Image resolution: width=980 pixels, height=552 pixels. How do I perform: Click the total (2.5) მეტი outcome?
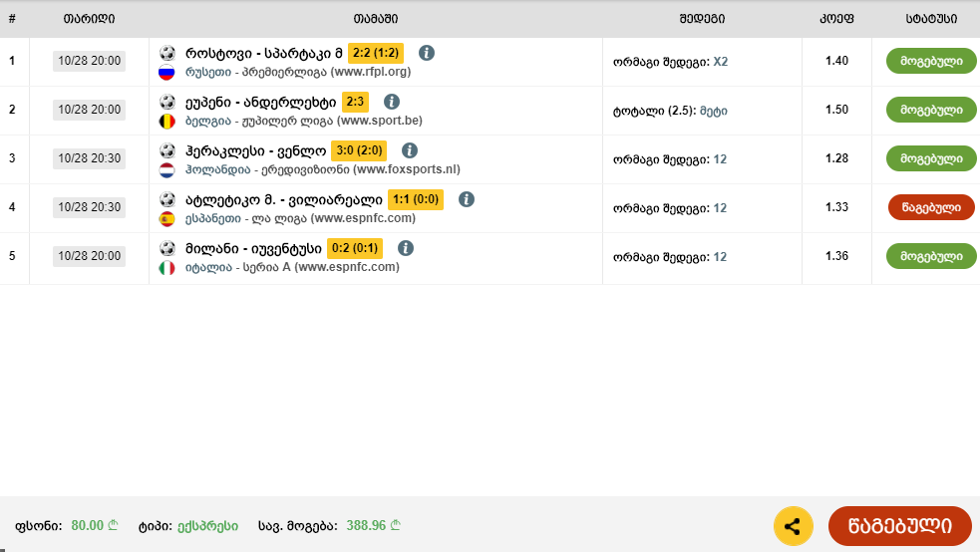[713, 111]
